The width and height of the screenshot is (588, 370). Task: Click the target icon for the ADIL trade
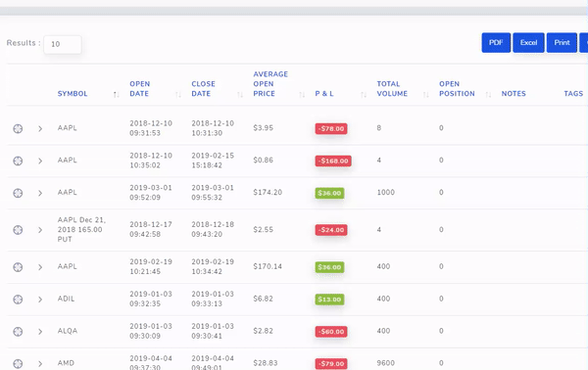[18, 300]
